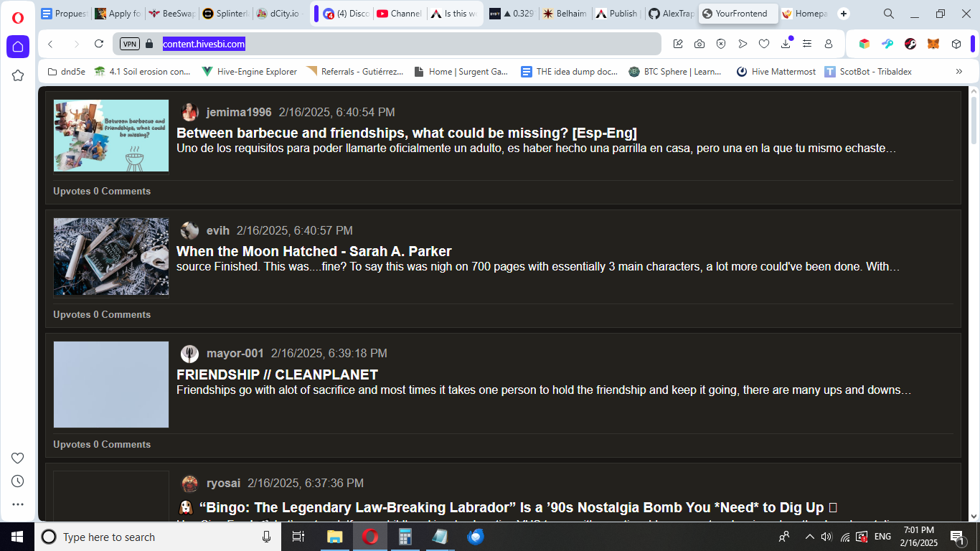Switch to the Splinterlands tab
The width and height of the screenshot is (980, 551).
226,14
